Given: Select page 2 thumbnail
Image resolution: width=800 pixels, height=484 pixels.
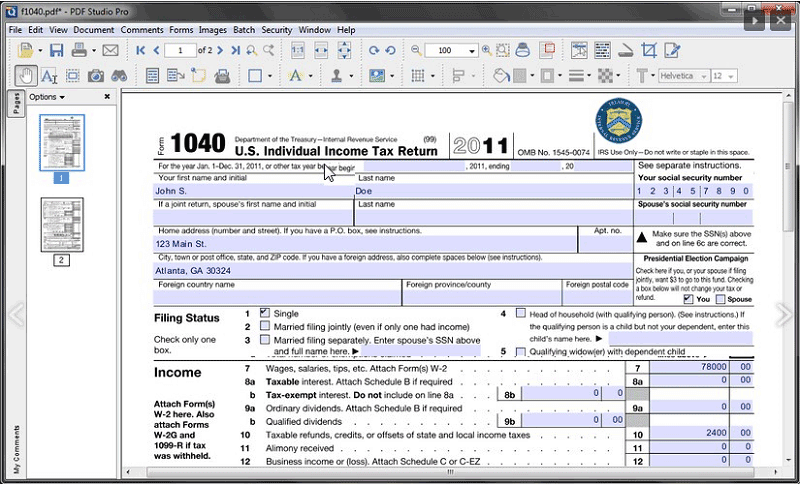Looking at the screenshot, I should tap(62, 225).
